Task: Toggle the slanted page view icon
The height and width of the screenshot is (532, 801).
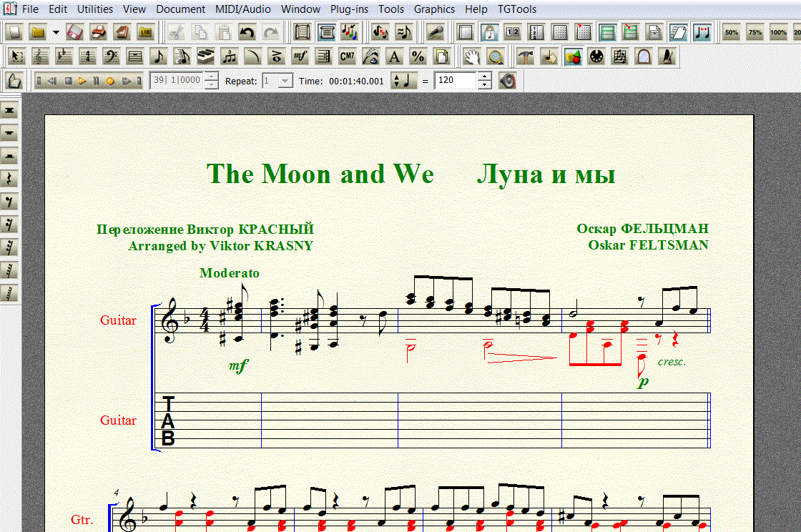Action: coord(678,32)
